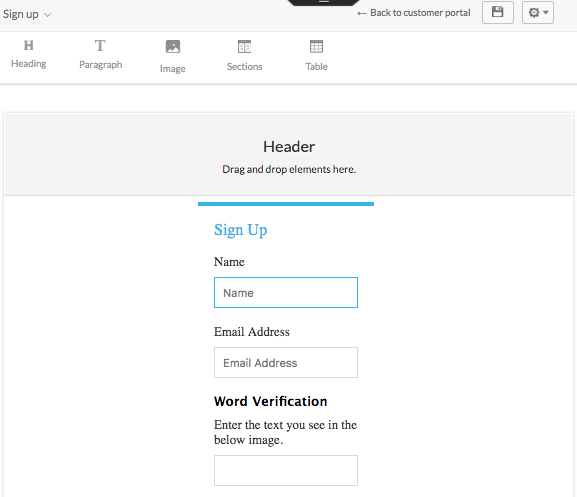577x497 pixels.
Task: Click the black pull-down handle at top
Action: point(323,2)
